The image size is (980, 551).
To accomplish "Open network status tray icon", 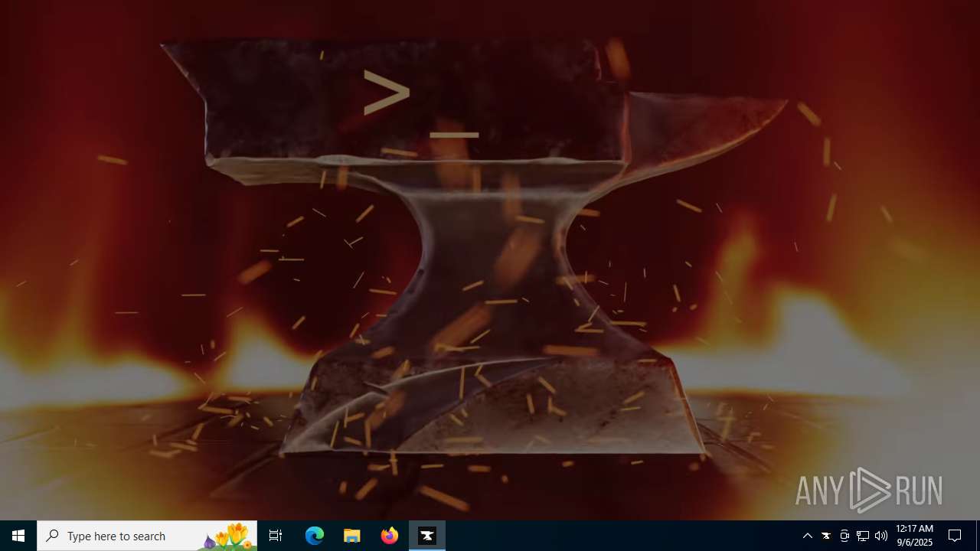I will point(863,536).
